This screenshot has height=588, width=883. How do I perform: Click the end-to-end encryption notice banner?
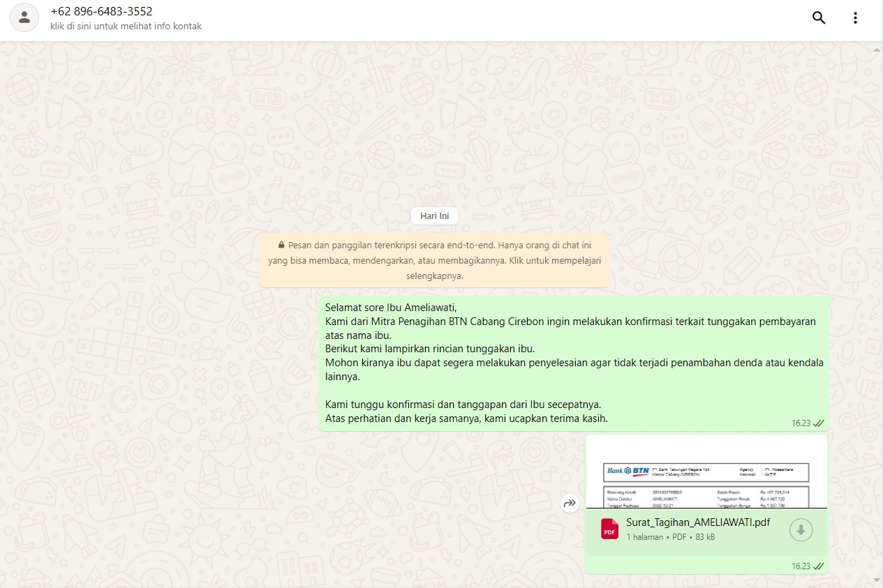[434, 260]
